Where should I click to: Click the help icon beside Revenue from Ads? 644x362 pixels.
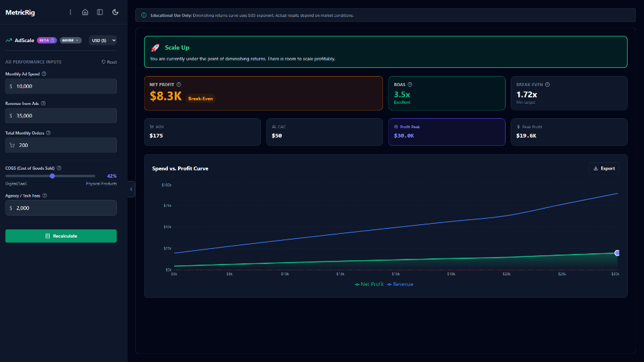point(43,103)
